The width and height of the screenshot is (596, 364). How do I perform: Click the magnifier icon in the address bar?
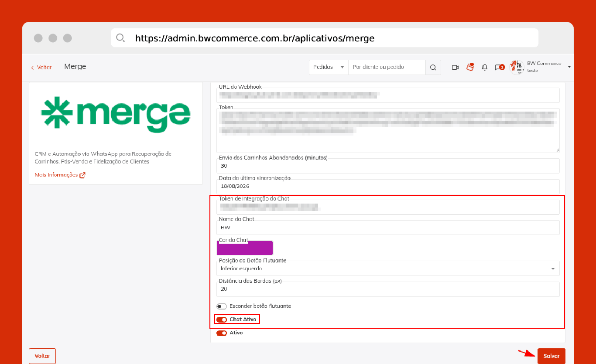coord(120,38)
